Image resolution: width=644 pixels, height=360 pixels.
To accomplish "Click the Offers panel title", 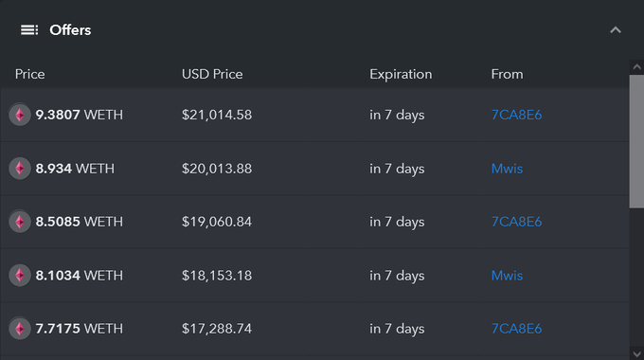I will coord(70,30).
